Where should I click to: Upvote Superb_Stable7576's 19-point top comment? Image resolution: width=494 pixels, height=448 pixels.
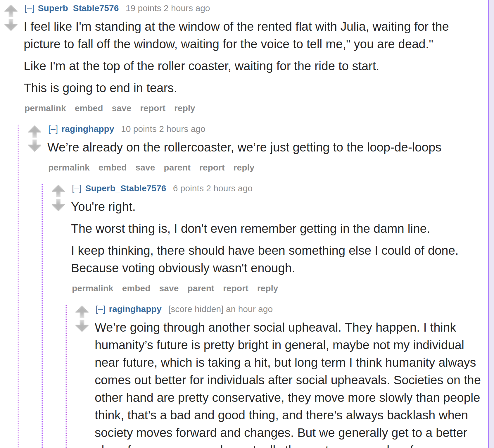pyautogui.click(x=11, y=11)
